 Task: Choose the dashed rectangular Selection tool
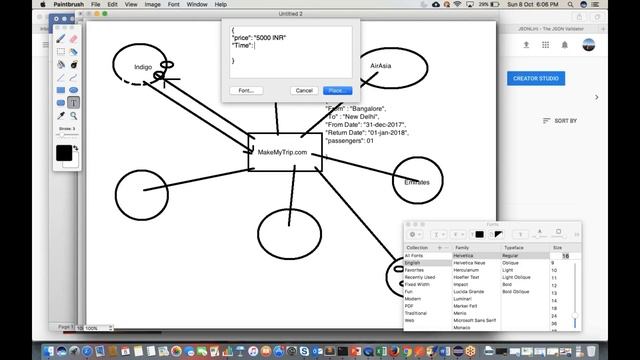tap(61, 52)
